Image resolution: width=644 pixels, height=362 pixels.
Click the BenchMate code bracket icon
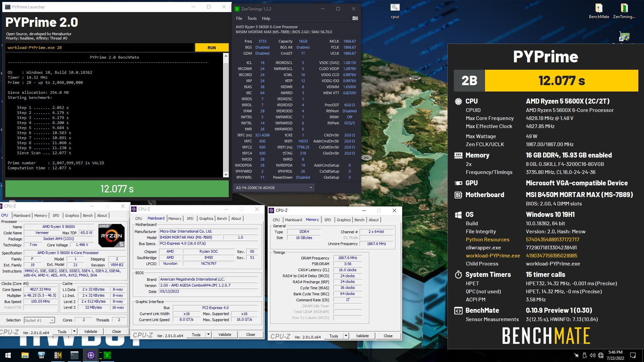[458, 310]
